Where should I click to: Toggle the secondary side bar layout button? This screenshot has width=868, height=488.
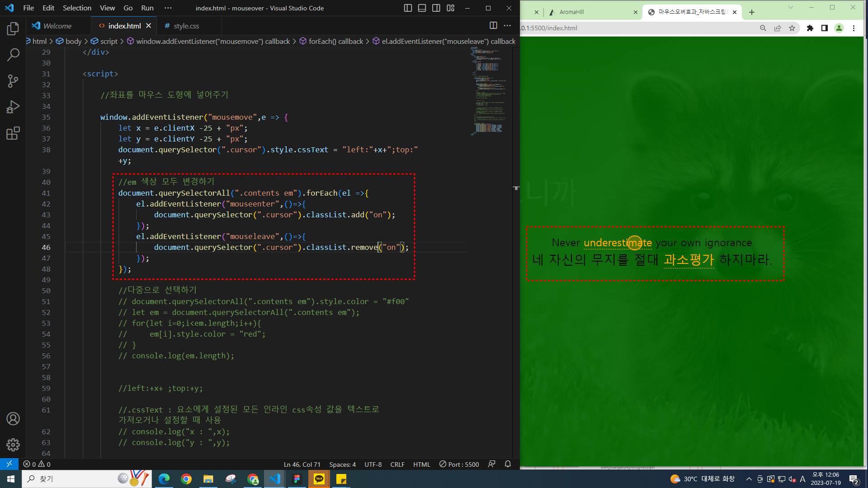[x=436, y=8]
